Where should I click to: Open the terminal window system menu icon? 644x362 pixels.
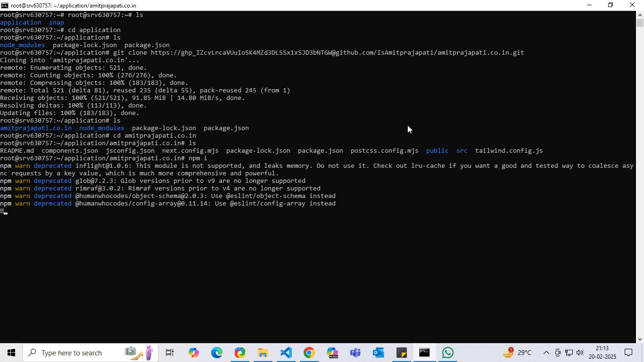[4, 5]
